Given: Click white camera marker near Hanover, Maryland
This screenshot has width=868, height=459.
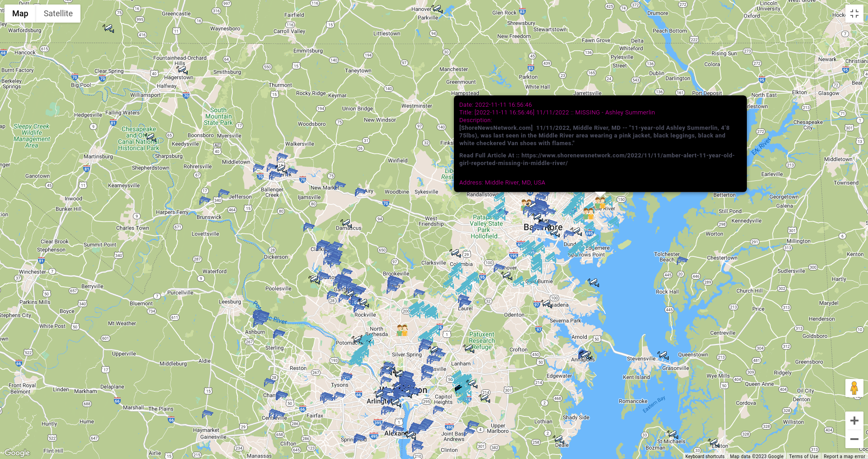Looking at the screenshot, I should tap(506, 274).
